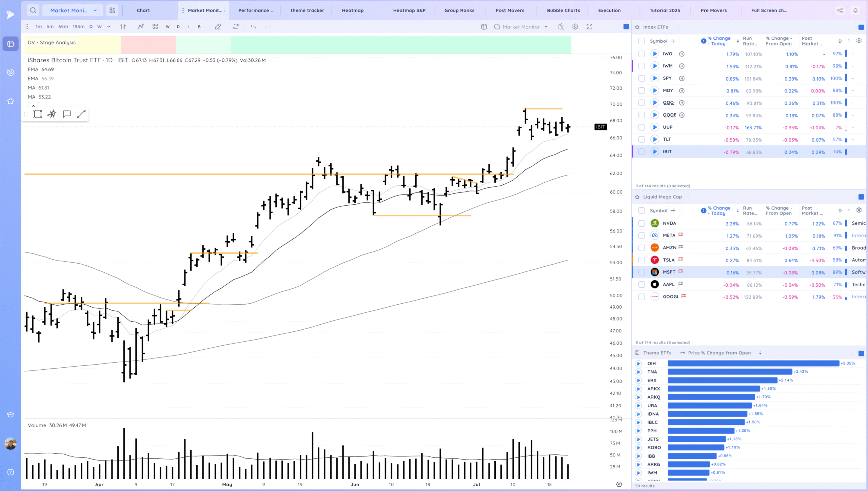Image resolution: width=868 pixels, height=491 pixels.
Task: Click the blue color square in the Liquid Mega Cap header
Action: pos(861,197)
